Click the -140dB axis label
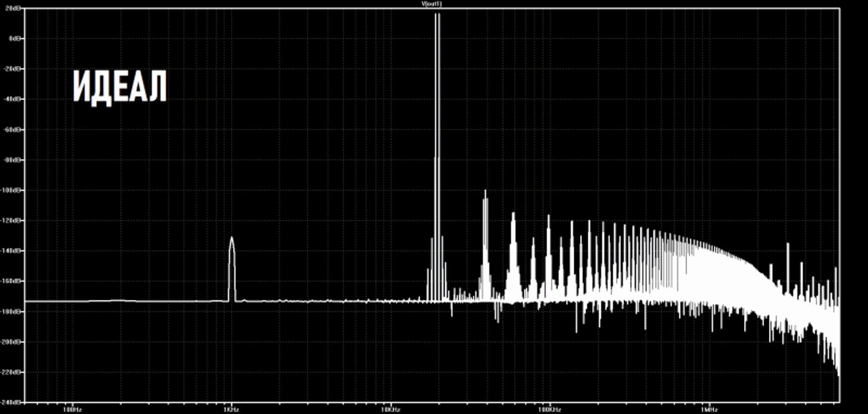 click(x=12, y=251)
